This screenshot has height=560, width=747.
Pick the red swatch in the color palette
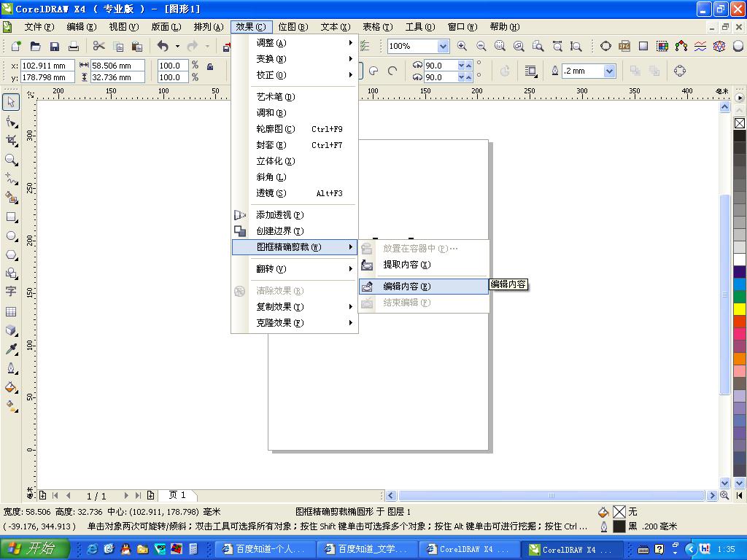(739, 320)
